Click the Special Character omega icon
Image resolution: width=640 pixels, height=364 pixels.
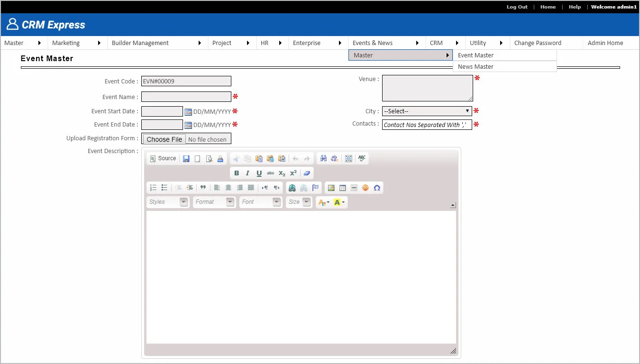click(x=377, y=188)
